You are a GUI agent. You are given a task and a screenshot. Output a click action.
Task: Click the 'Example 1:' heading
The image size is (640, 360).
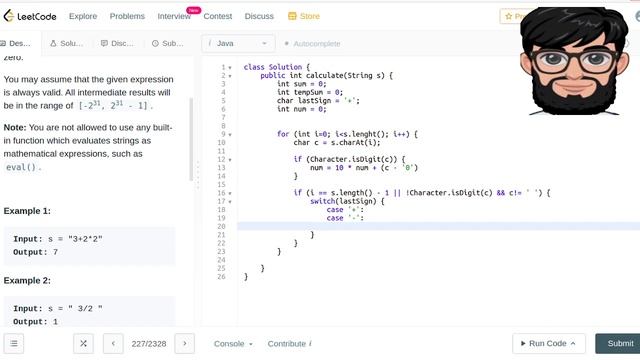tap(27, 211)
